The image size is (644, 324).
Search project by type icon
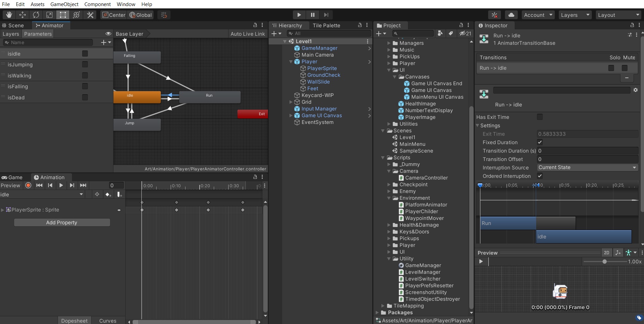pos(440,33)
